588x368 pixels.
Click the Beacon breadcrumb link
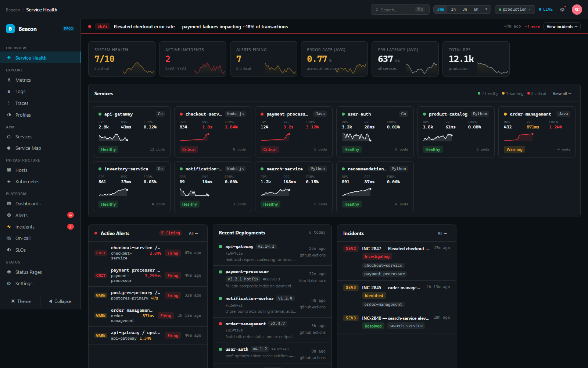pos(13,10)
